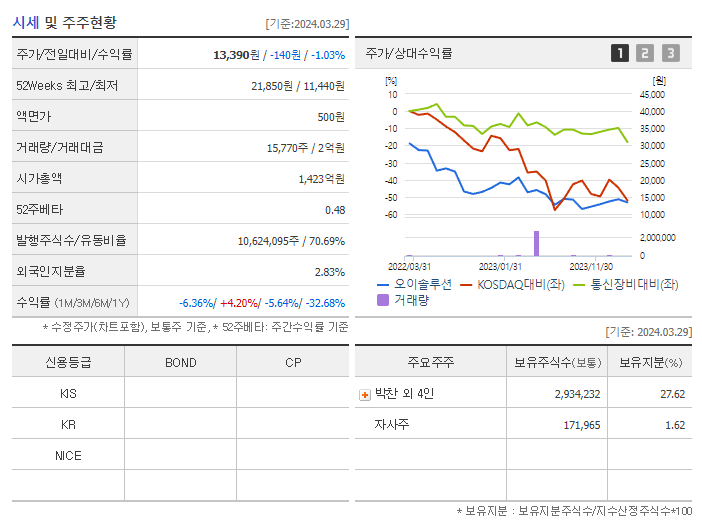Expand the 박찬 외 4인 shareholder row
This screenshot has height=525, width=702.
point(364,395)
